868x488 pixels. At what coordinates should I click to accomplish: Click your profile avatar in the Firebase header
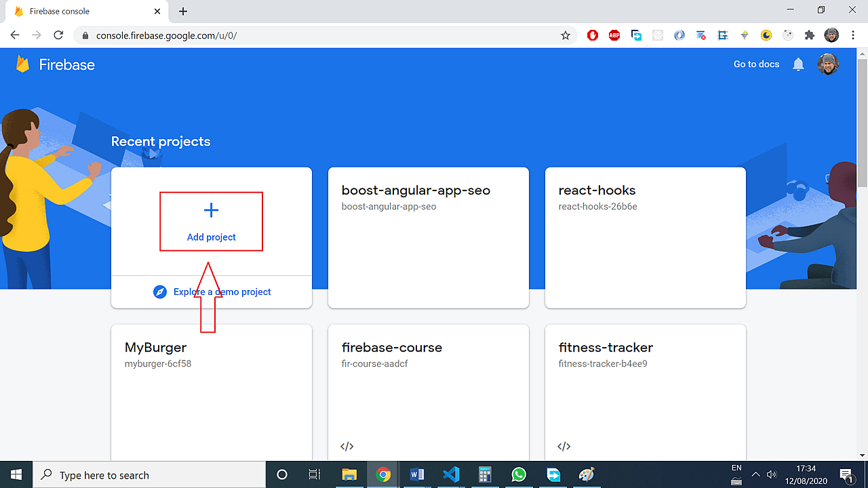pos(828,64)
